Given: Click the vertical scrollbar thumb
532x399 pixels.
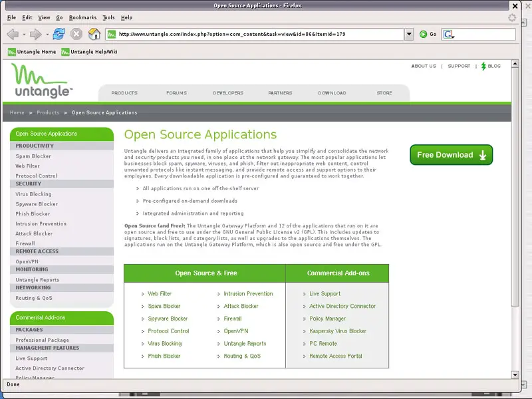Looking at the screenshot, I should (x=515, y=187).
